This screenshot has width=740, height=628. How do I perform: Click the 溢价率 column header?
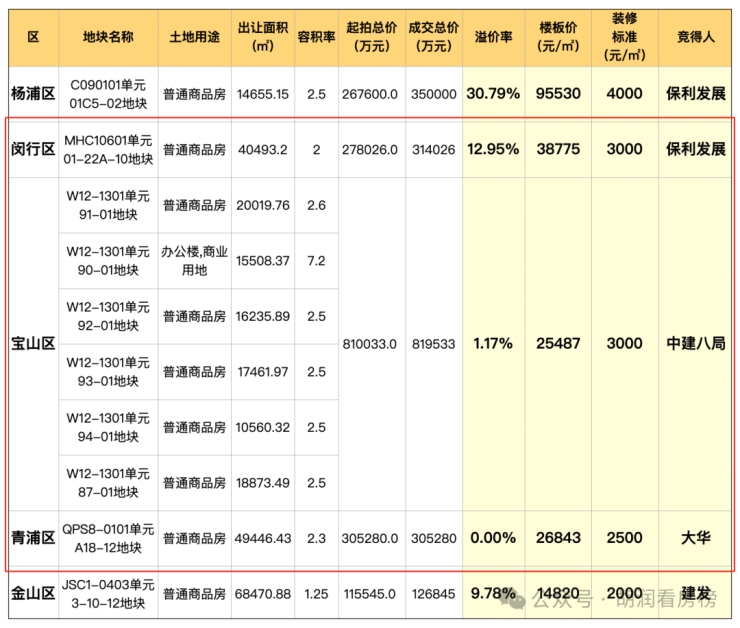click(493, 36)
